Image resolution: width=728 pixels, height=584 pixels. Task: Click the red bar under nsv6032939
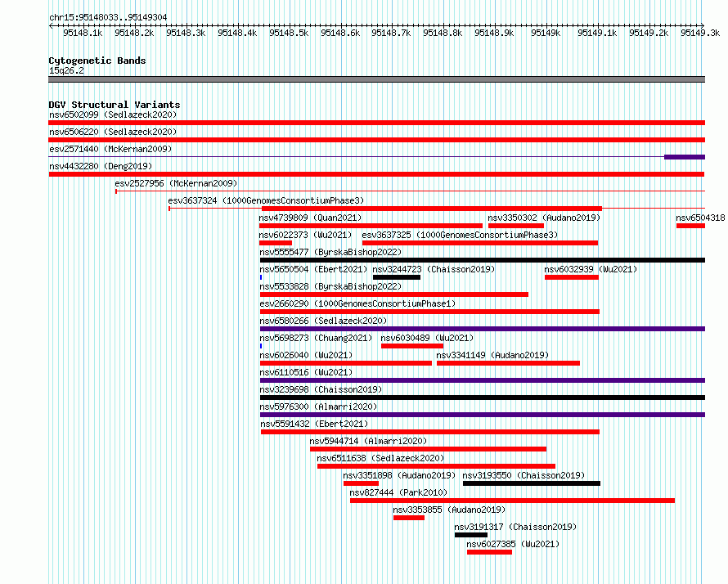572,277
